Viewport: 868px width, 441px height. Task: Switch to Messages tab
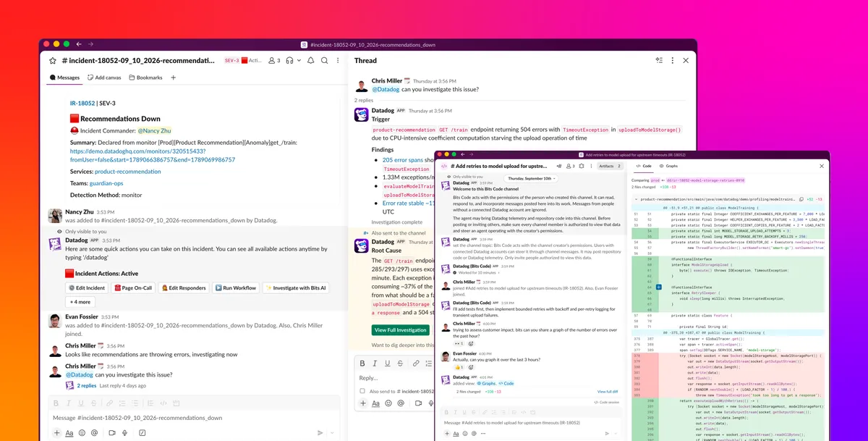(x=64, y=77)
